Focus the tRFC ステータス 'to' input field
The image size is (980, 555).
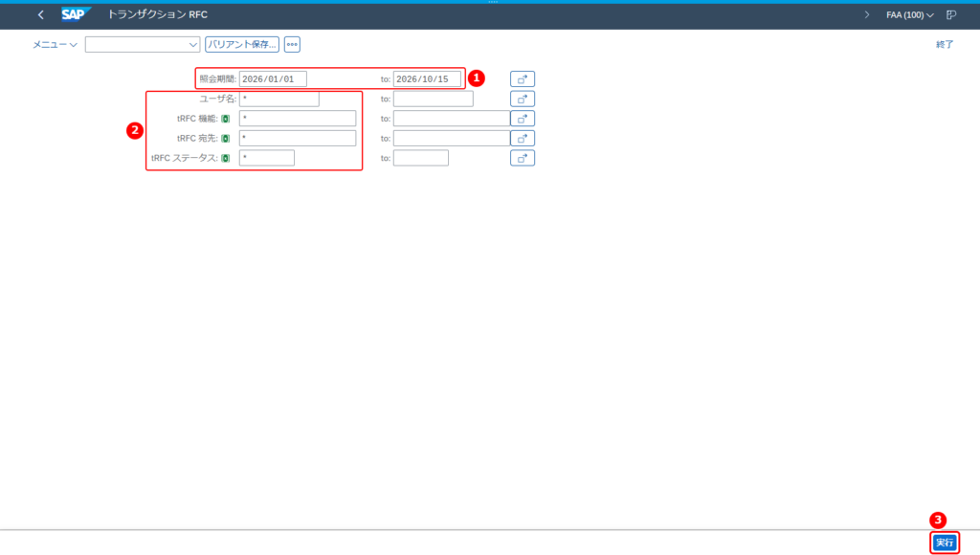click(x=421, y=158)
